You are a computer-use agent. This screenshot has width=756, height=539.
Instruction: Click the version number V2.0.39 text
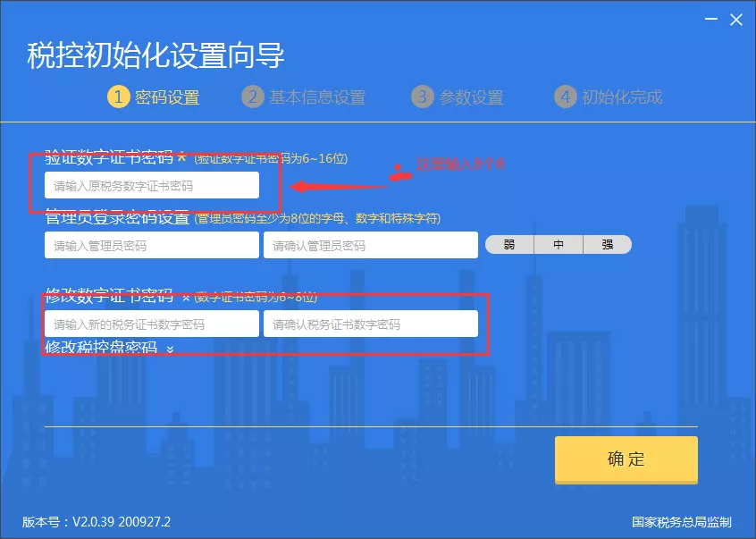[97, 522]
